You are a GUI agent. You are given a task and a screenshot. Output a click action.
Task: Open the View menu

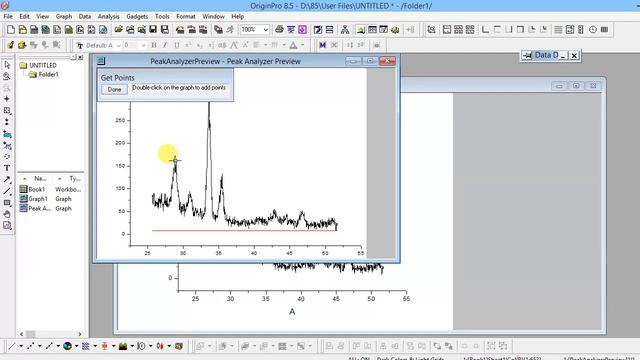click(x=42, y=16)
